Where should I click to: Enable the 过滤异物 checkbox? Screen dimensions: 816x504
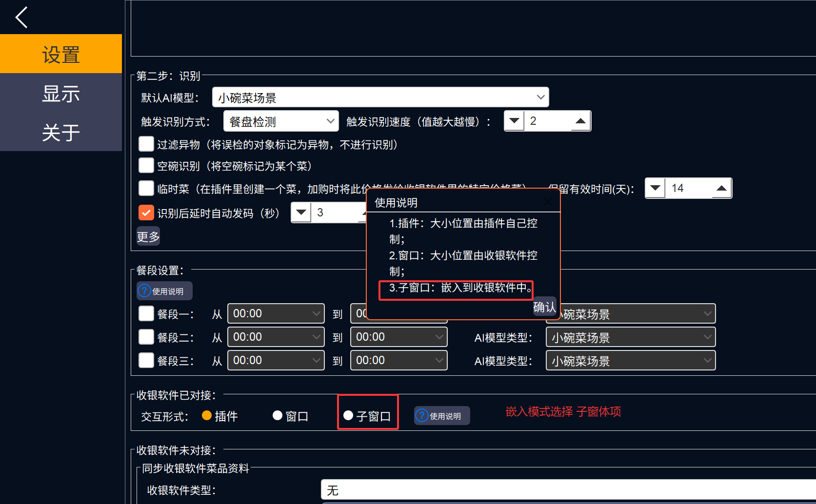pyautogui.click(x=146, y=144)
